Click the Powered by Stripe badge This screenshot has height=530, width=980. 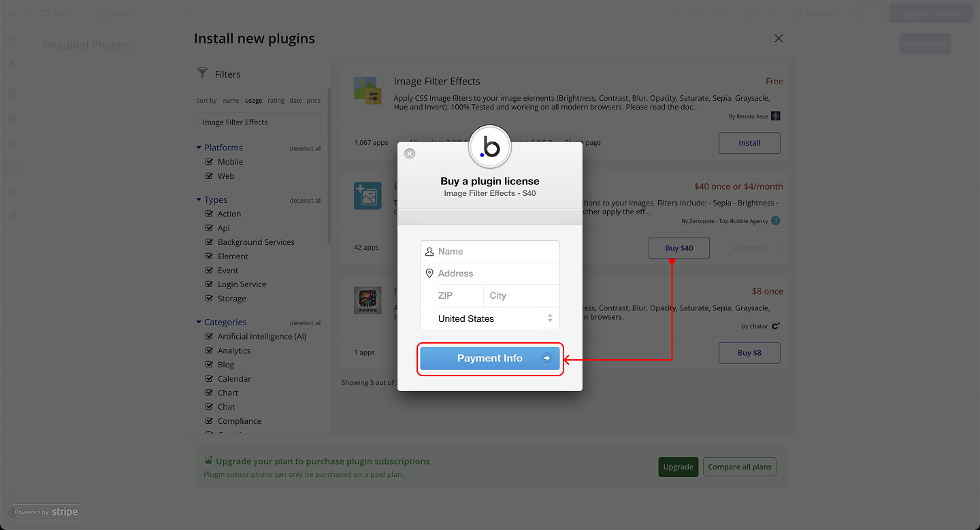pyautogui.click(x=46, y=512)
